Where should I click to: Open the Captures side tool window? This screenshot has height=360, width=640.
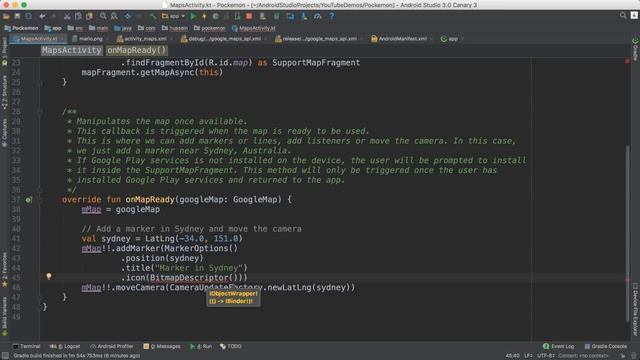click(x=4, y=133)
